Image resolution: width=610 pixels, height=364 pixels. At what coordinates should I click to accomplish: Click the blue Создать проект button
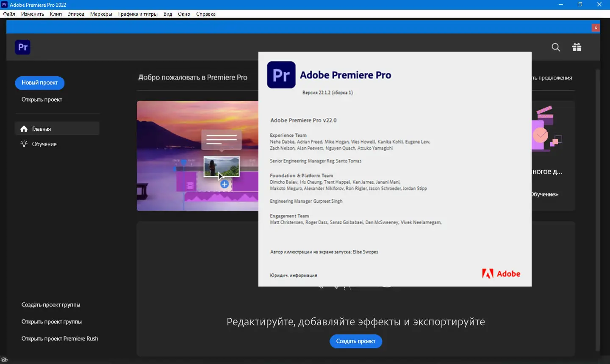point(356,341)
